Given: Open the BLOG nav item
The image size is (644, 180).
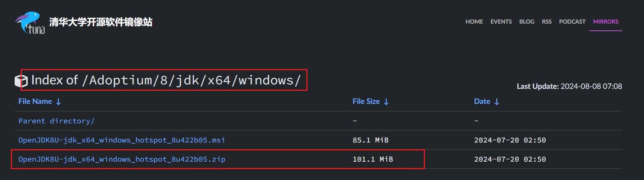Looking at the screenshot, I should (x=527, y=22).
